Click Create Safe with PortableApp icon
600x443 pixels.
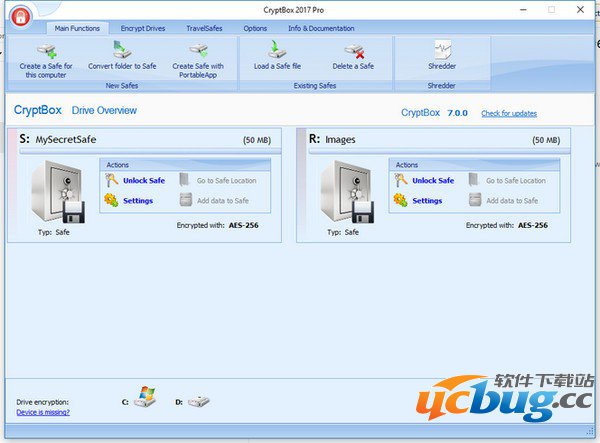click(198, 49)
